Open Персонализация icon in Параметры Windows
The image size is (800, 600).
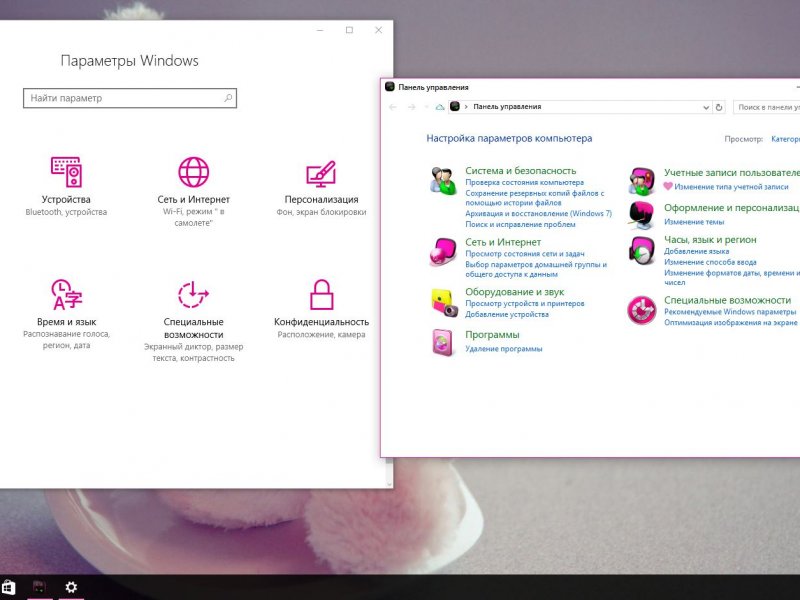tap(321, 174)
